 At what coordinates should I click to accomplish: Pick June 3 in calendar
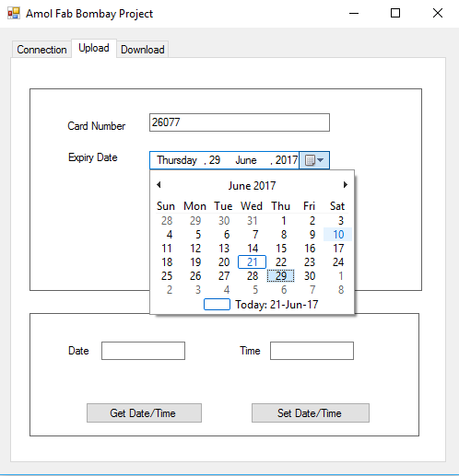coord(340,221)
